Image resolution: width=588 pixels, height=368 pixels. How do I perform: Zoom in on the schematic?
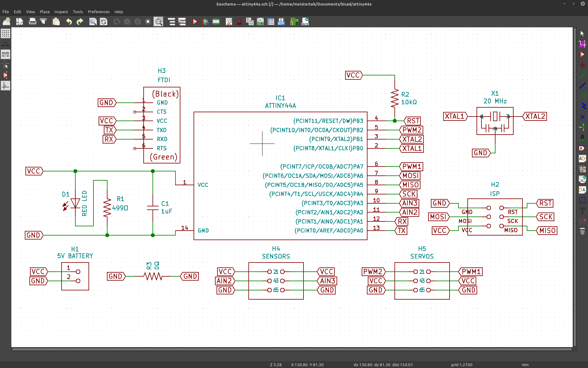[x=127, y=21]
